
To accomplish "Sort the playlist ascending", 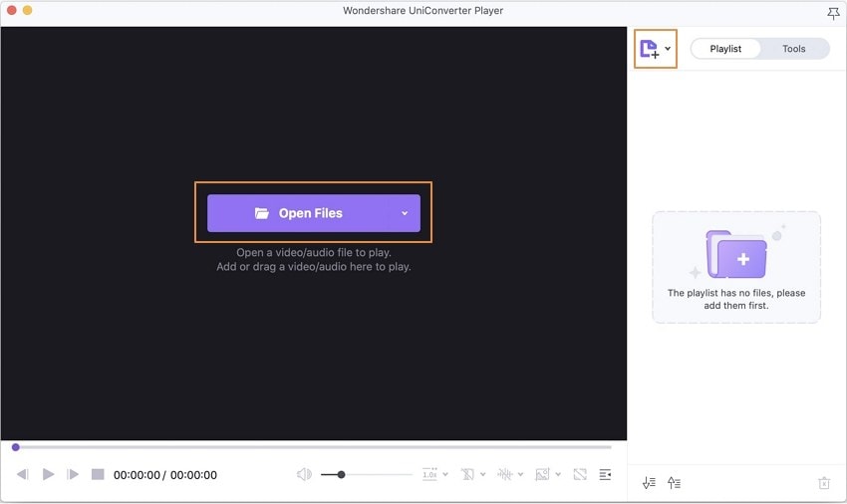I will pos(674,482).
